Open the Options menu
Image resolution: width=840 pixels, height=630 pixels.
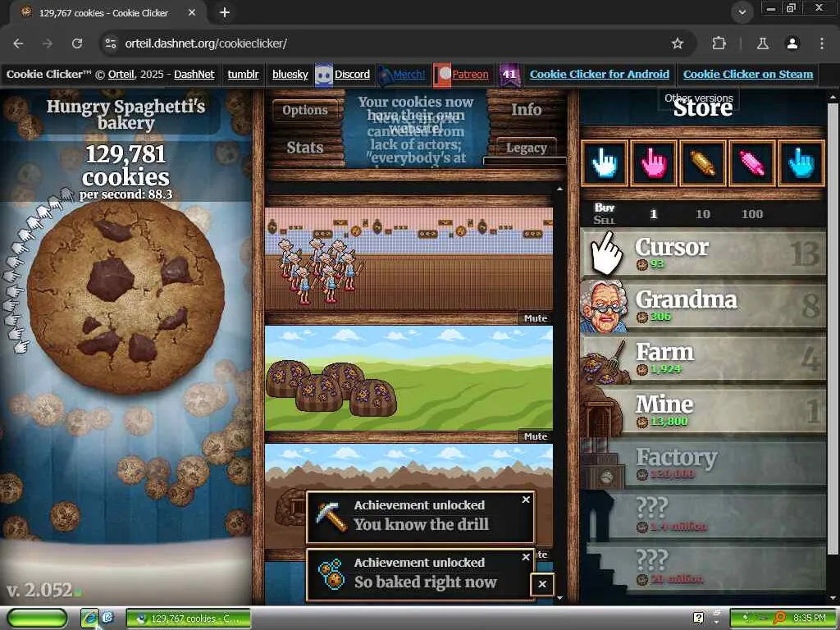tap(305, 110)
